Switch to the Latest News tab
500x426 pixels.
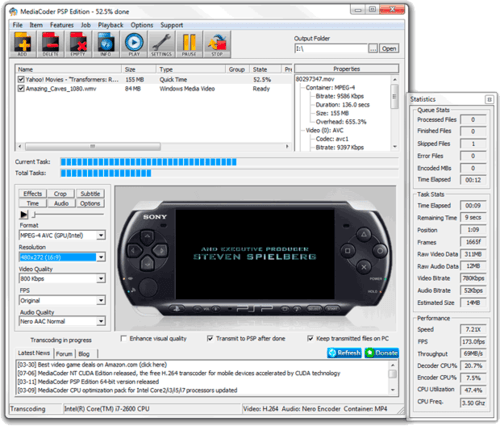tap(34, 353)
